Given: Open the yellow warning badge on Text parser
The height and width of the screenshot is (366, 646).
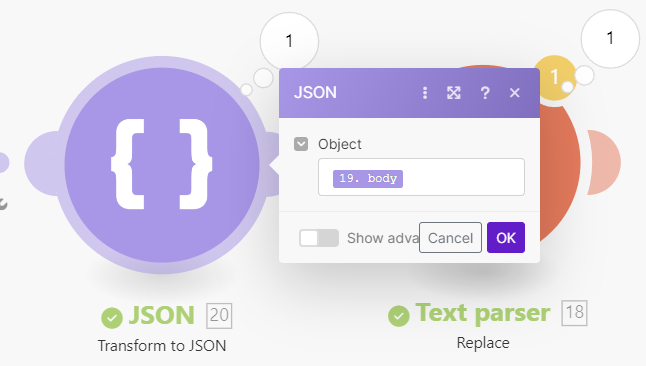Looking at the screenshot, I should click(554, 77).
